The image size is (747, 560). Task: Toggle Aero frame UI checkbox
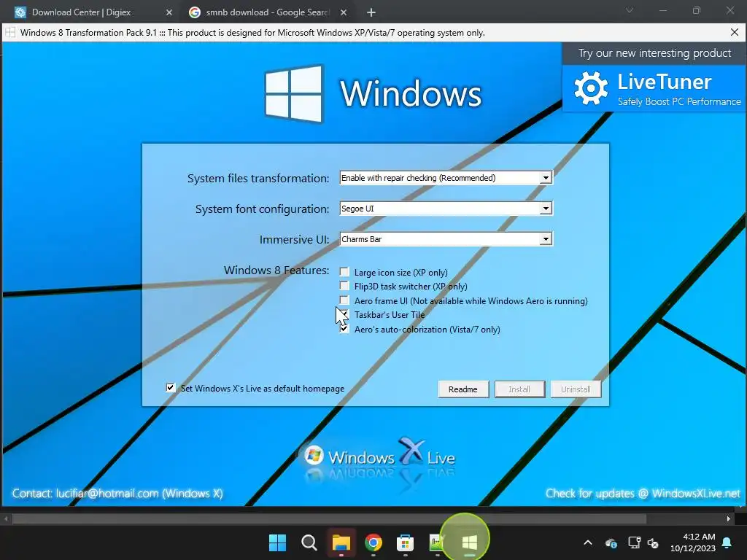pos(344,300)
